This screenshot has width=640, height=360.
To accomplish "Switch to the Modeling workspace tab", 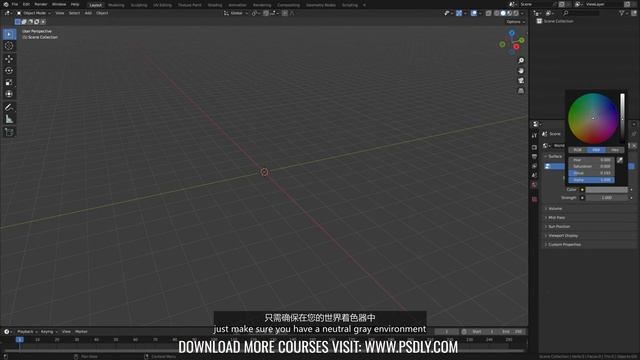I will (116, 5).
